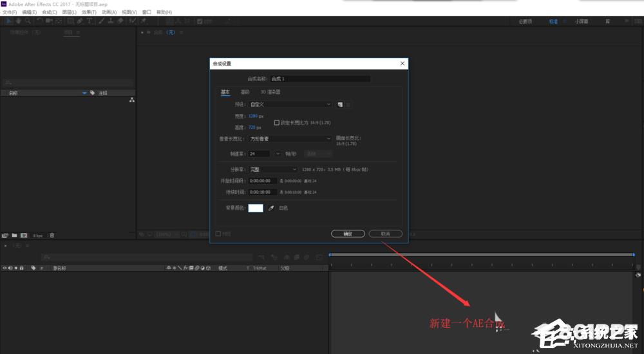Viewport: 644px width, 354px height.
Task: Open the pixel aspect ratio dropdown 方形像素
Action: click(x=290, y=139)
